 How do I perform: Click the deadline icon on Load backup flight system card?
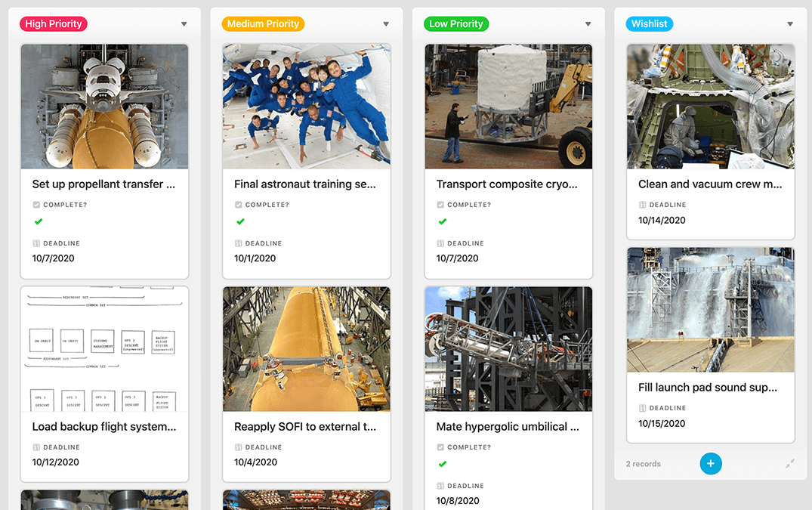(36, 447)
